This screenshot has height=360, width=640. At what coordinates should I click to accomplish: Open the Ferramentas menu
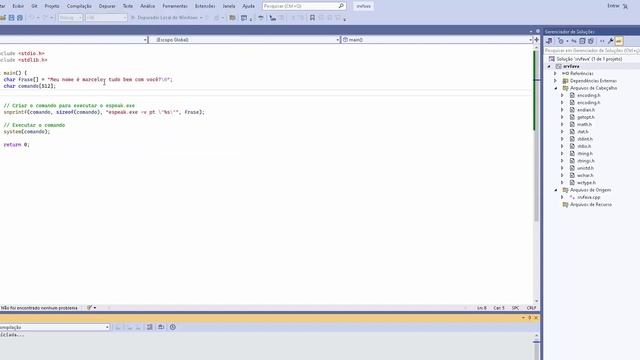[175, 6]
